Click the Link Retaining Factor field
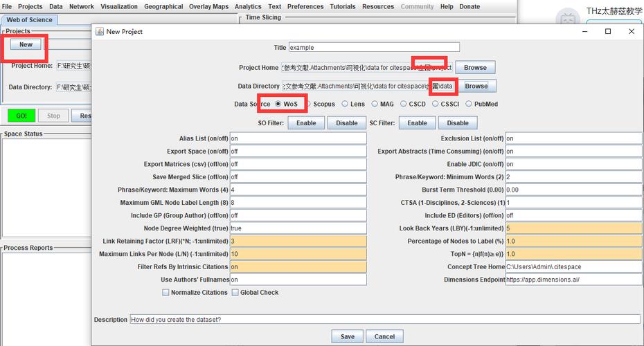This screenshot has width=644, height=346. [298, 241]
